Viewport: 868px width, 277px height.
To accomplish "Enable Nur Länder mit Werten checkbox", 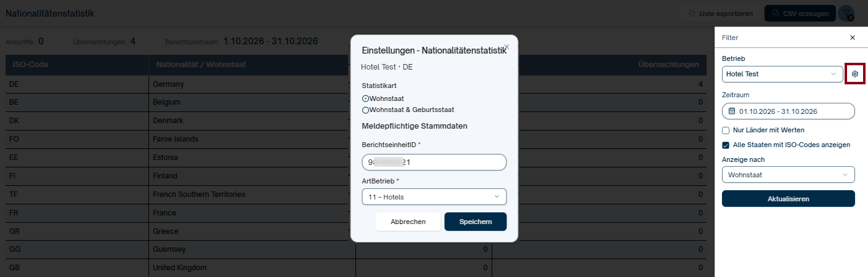I will tap(726, 130).
